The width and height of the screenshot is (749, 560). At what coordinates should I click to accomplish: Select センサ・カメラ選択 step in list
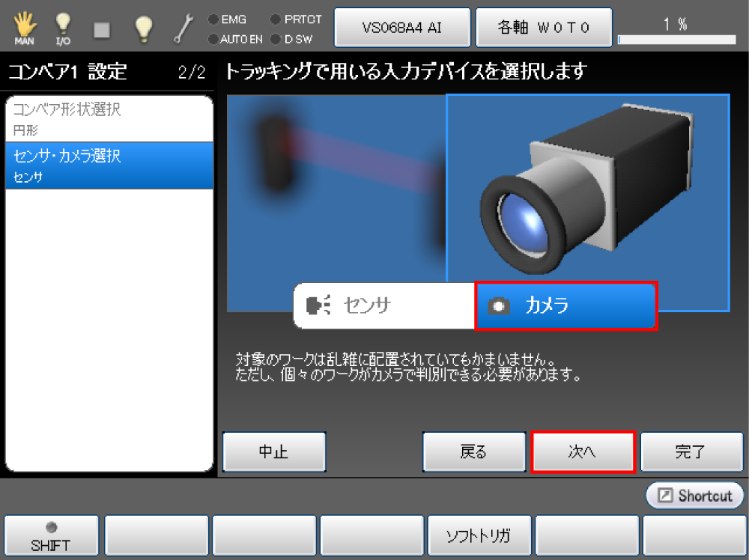pyautogui.click(x=109, y=165)
